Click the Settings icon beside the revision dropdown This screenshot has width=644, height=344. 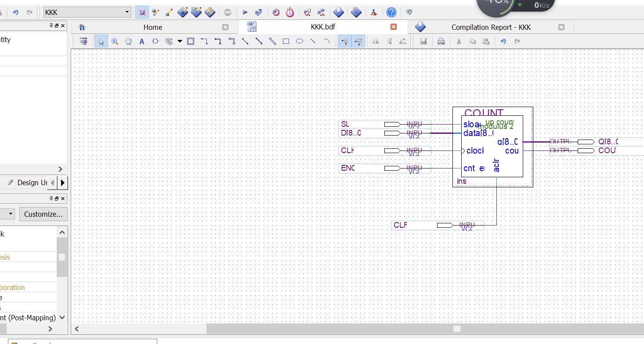pyautogui.click(x=142, y=12)
